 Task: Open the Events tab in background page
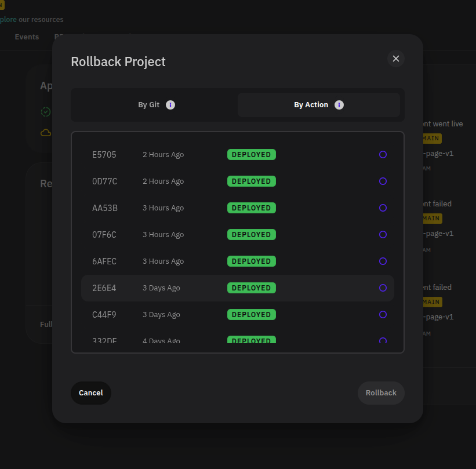pyautogui.click(x=27, y=37)
